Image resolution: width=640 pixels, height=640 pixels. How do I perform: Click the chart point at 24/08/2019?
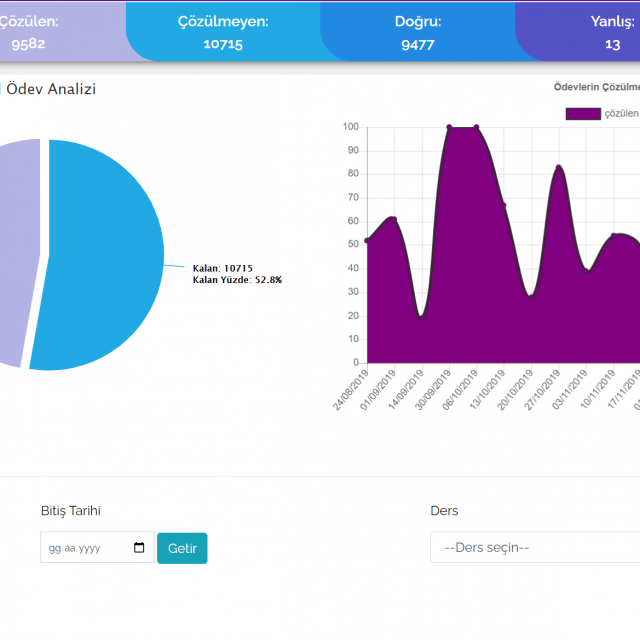click(367, 241)
